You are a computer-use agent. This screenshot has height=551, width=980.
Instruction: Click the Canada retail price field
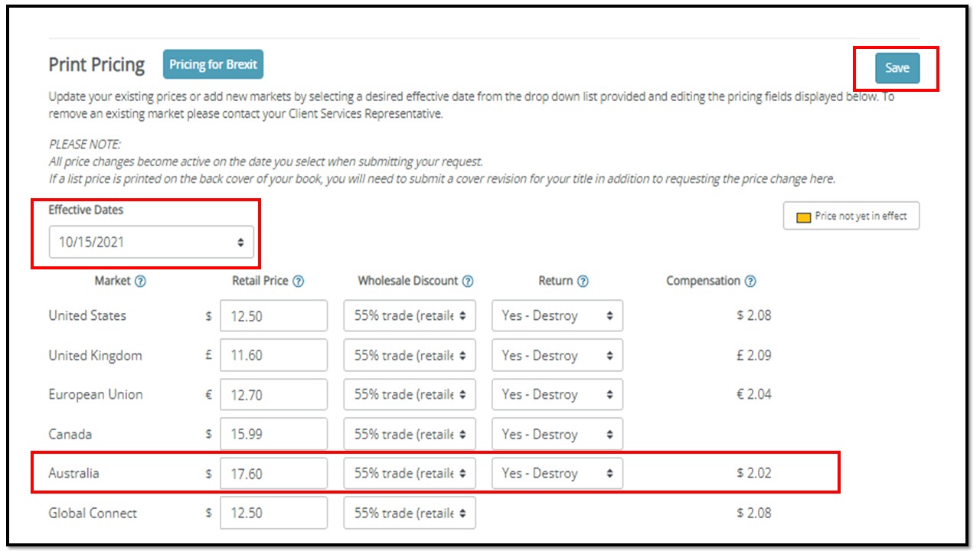[x=273, y=434]
